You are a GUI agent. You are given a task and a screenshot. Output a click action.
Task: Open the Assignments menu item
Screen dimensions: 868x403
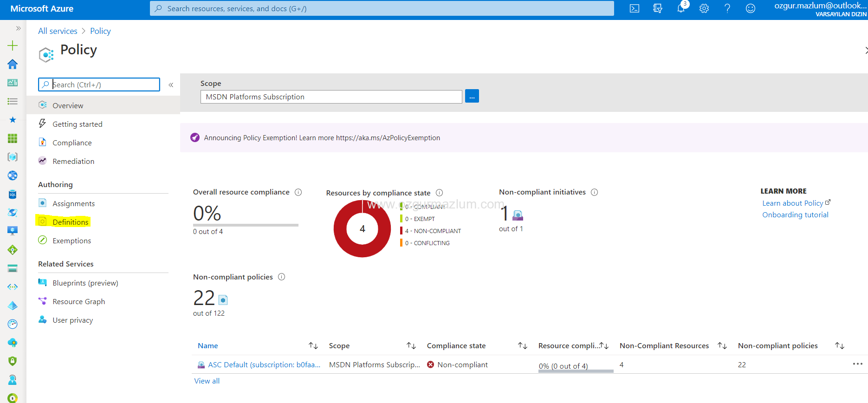point(103,203)
